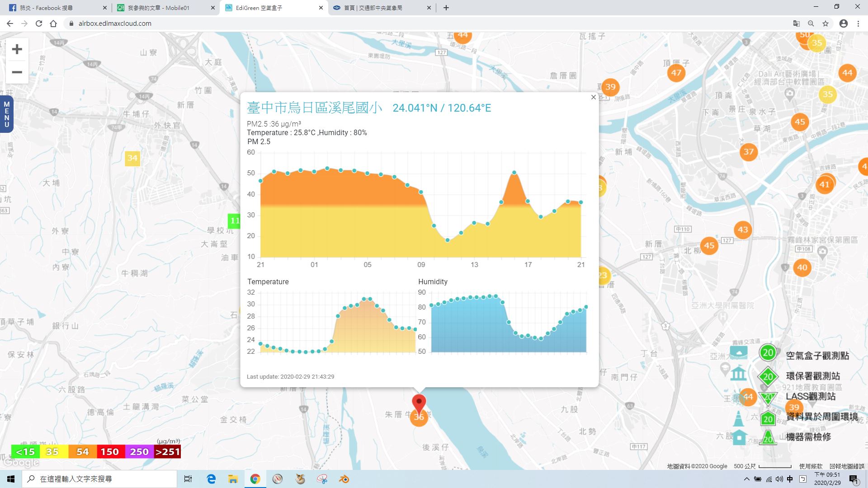The height and width of the screenshot is (488, 868).
Task: Open a new browser tab
Action: pos(446,8)
